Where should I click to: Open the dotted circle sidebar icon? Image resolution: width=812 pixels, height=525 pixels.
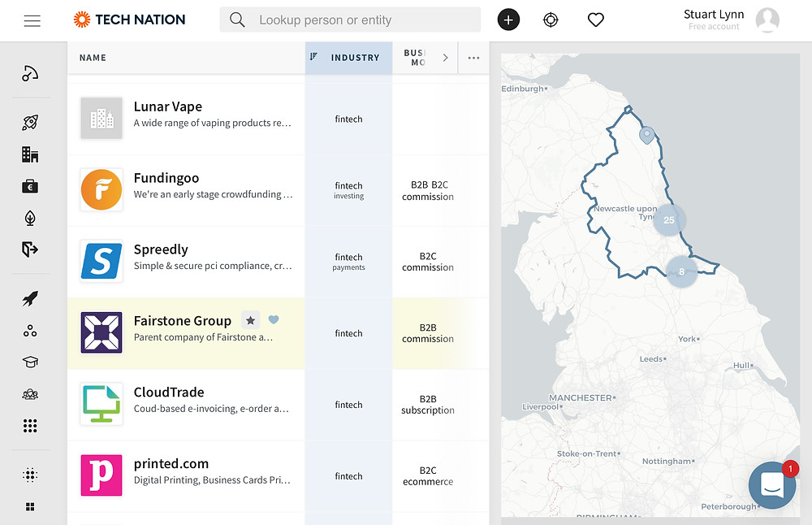click(x=30, y=475)
